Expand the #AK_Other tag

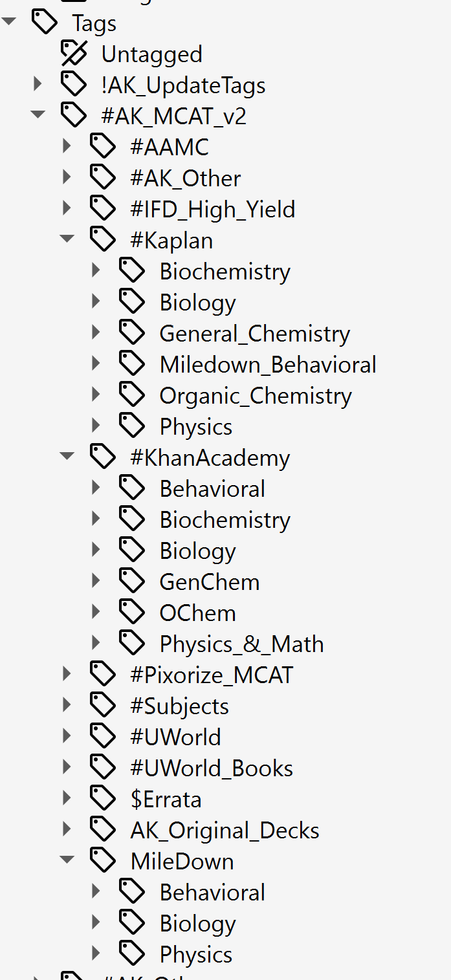pyautogui.click(x=67, y=178)
